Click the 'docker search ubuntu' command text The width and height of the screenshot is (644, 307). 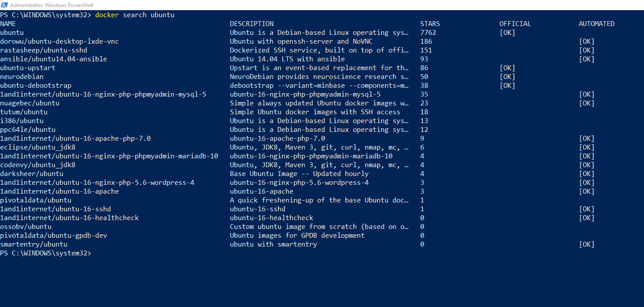click(135, 15)
